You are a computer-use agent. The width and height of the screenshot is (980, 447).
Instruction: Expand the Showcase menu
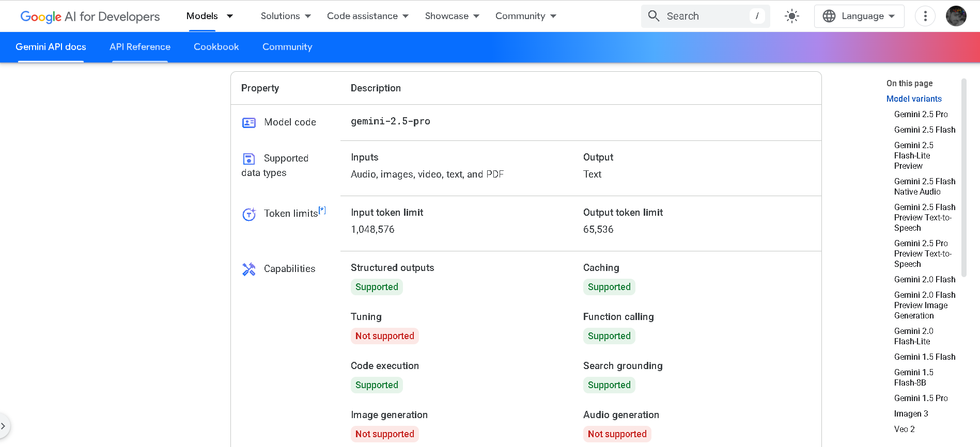[452, 16]
